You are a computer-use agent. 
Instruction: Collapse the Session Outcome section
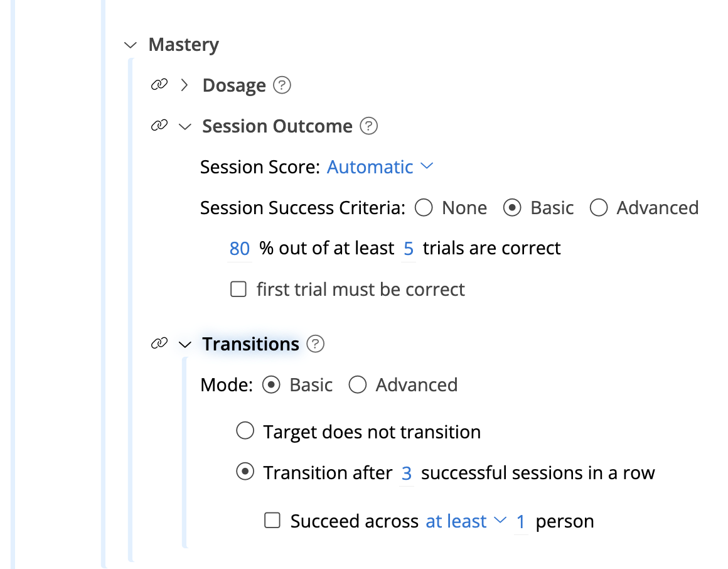185,126
